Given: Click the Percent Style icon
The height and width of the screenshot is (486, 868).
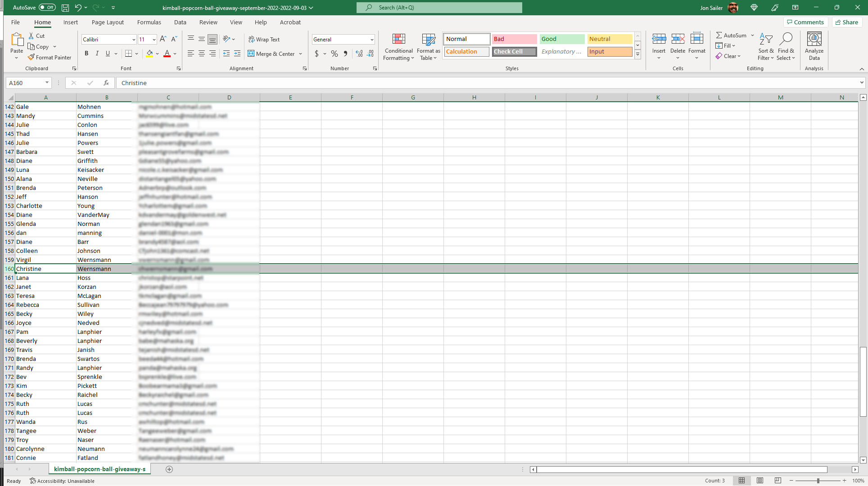Looking at the screenshot, I should [x=334, y=54].
